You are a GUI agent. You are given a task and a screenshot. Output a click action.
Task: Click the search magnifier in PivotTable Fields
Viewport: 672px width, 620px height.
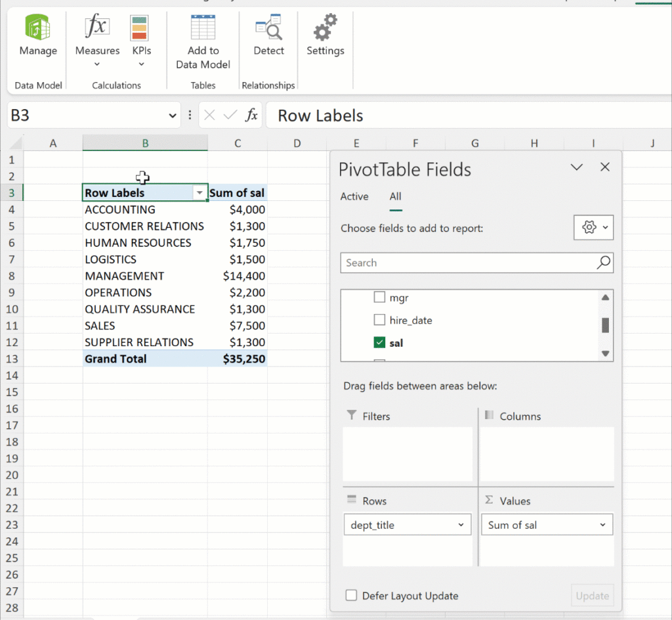[603, 263]
